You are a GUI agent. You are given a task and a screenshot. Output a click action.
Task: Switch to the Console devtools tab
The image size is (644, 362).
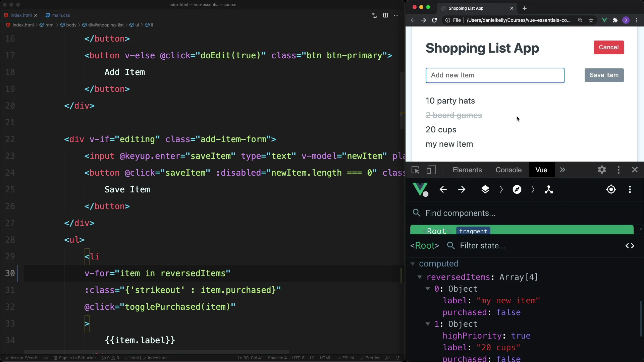(x=508, y=170)
